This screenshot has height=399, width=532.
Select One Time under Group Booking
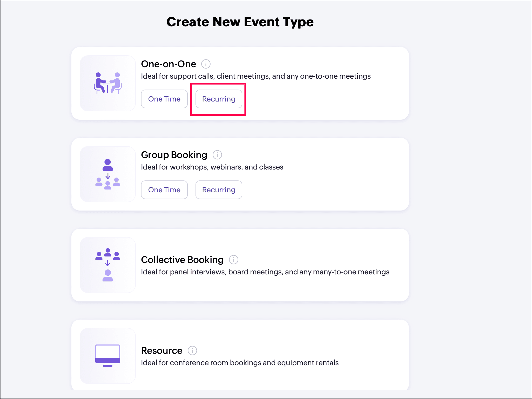point(164,190)
